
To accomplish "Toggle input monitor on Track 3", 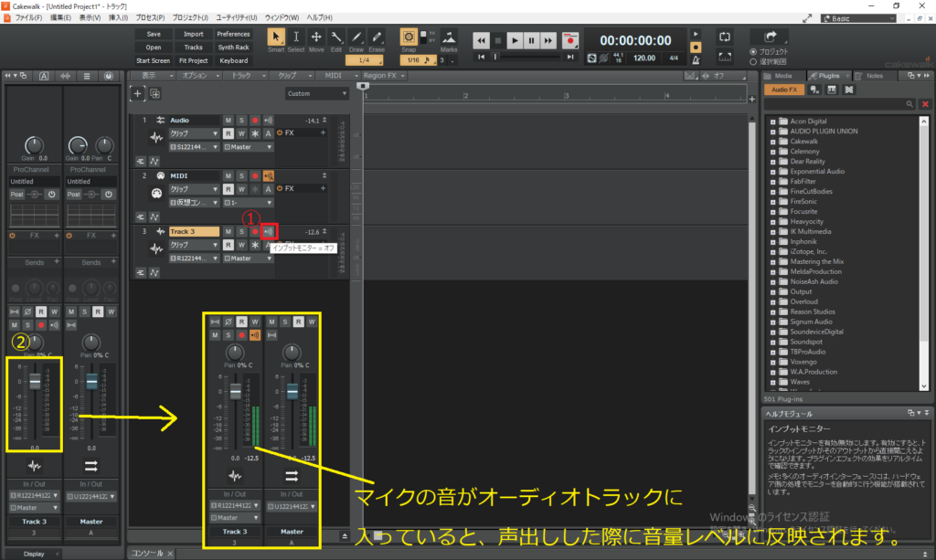I will 268,232.
